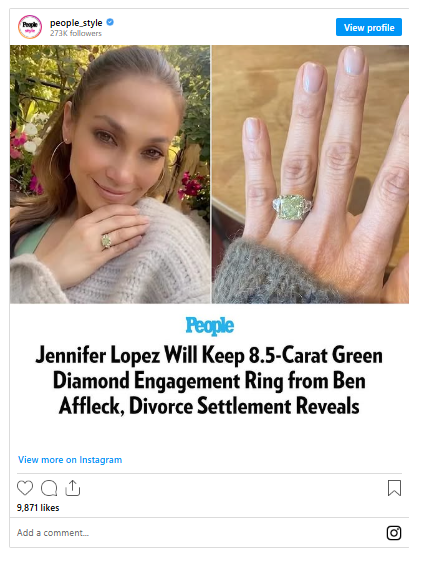Screen dimensions: 425x561
Task: Save post with bookmark icon
Action: pyautogui.click(x=394, y=488)
